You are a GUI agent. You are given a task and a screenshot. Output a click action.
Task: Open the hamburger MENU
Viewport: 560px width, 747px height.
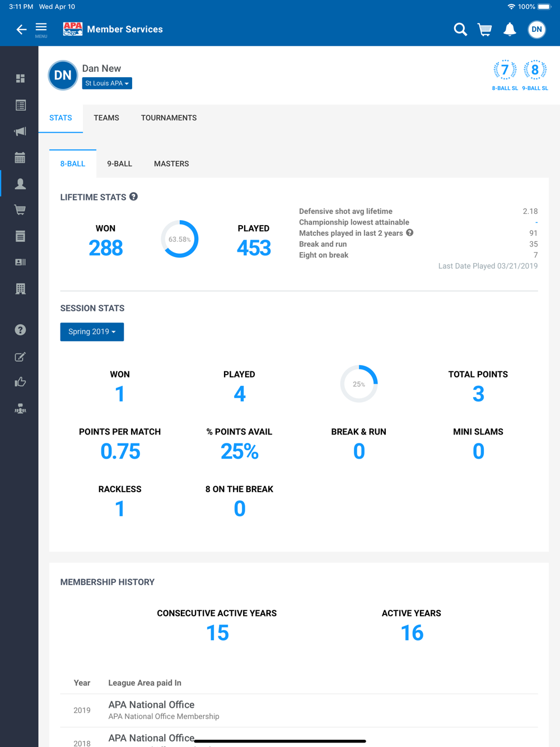(41, 29)
